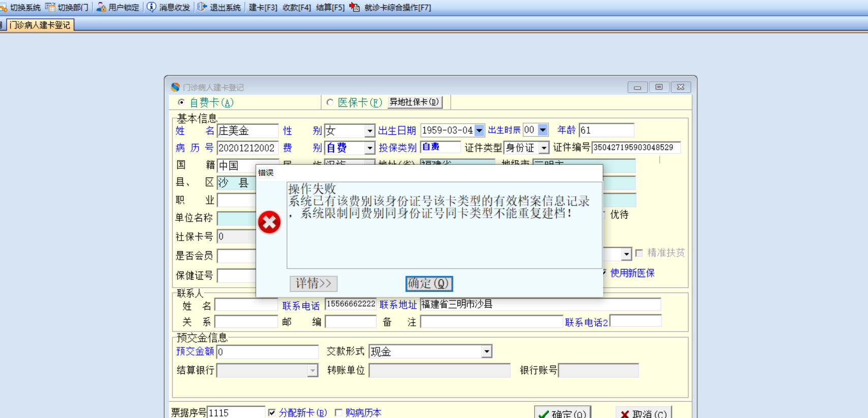Open the 出生时辰 dropdown showing 00
The height and width of the screenshot is (418, 868).
(x=543, y=130)
